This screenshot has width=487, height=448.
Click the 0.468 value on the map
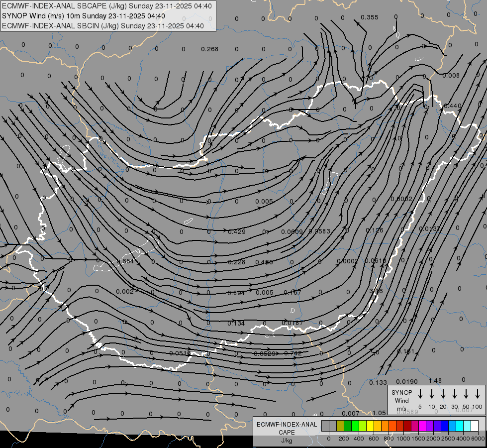point(264,262)
